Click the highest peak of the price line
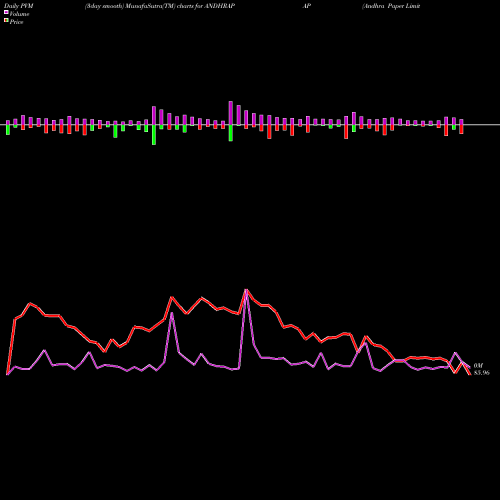Image resolution: width=500 pixels, height=500 pixels. (246, 290)
